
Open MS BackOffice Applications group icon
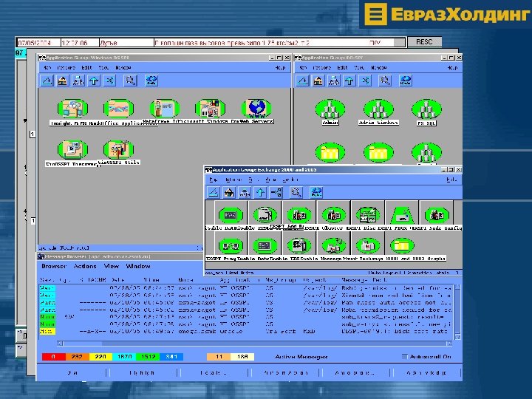118,109
